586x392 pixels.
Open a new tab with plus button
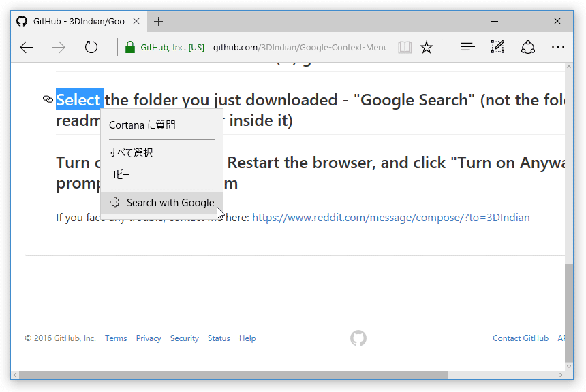point(159,22)
